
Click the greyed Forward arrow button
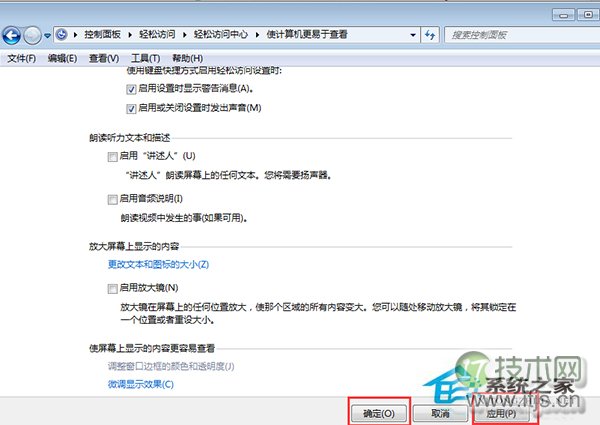coord(32,36)
